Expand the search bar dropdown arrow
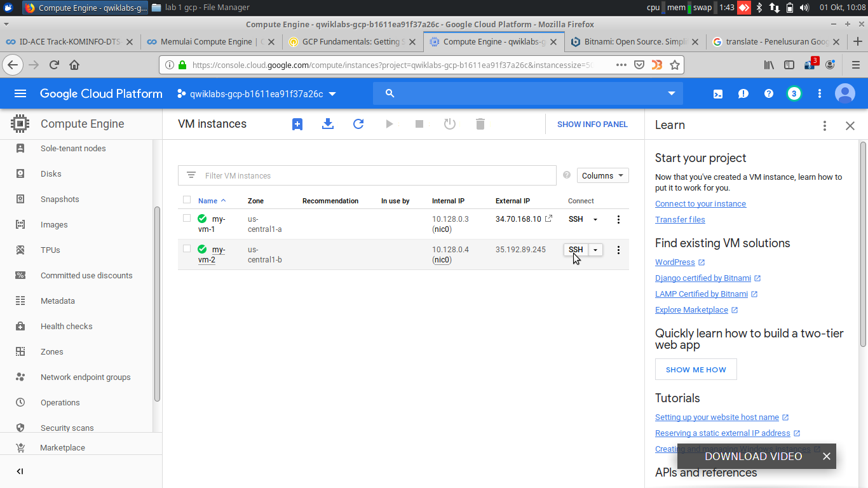 tap(672, 93)
